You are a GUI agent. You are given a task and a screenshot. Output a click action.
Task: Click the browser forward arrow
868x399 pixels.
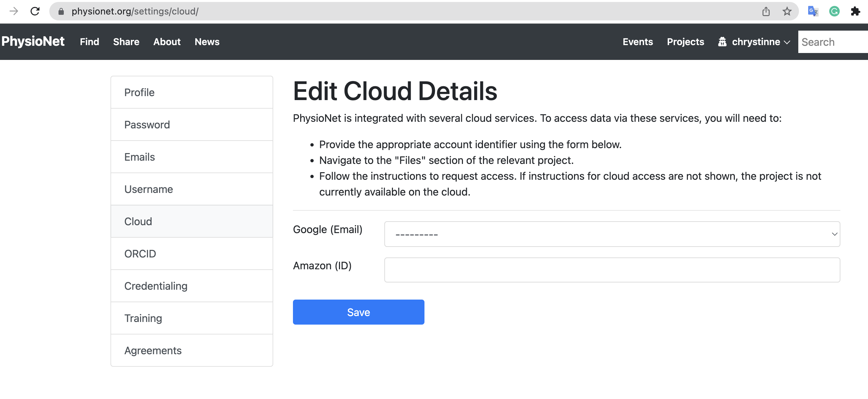[x=14, y=11]
